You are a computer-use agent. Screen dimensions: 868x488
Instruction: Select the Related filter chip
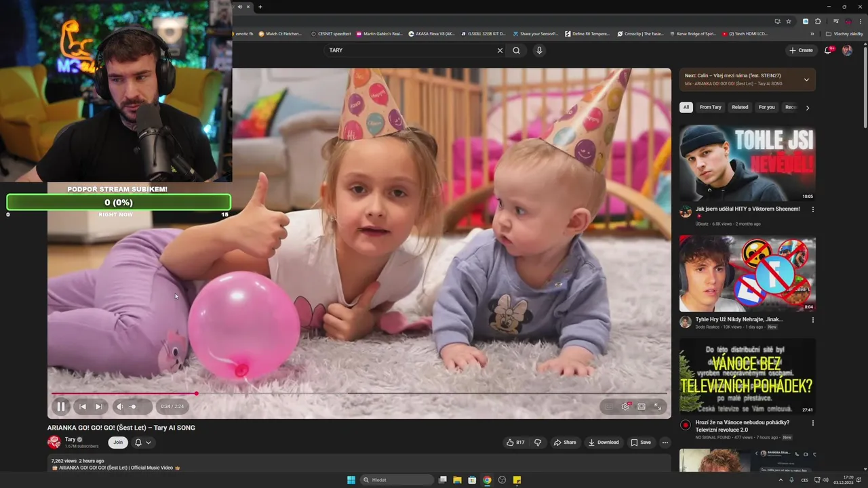pos(740,107)
